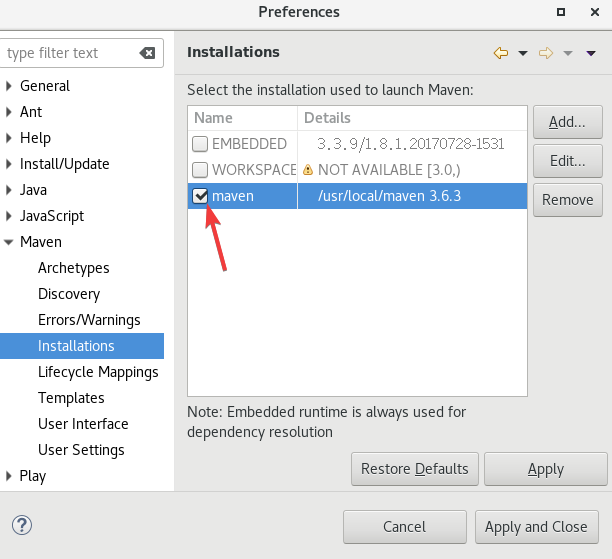Select the Installations tree item
612x559 pixels.
click(x=76, y=346)
